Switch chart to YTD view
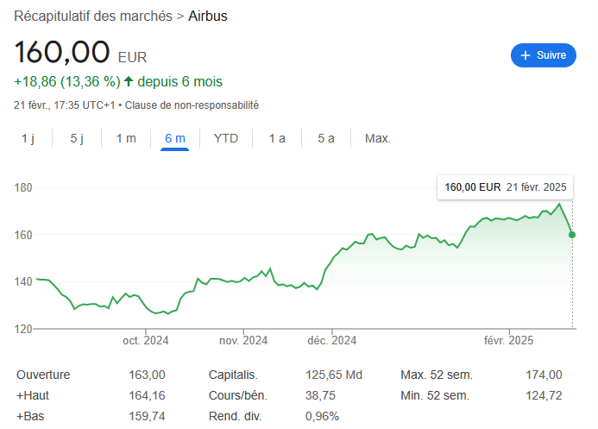The image size is (598, 429). [226, 138]
